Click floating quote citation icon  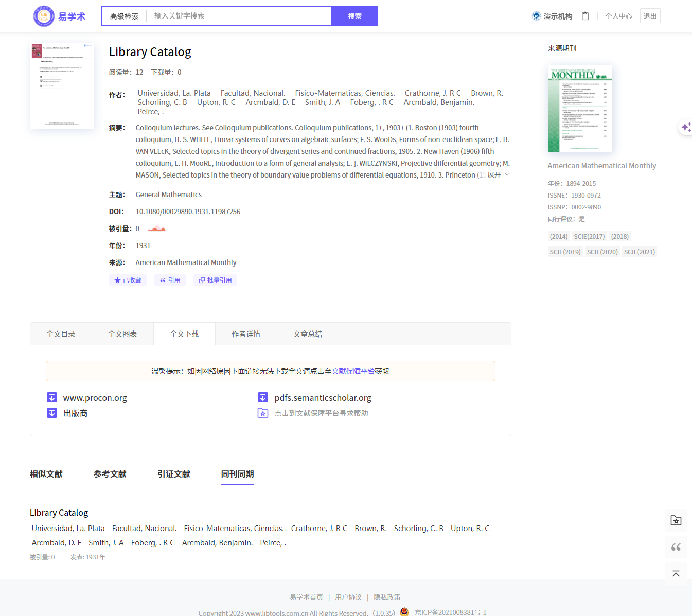click(676, 547)
